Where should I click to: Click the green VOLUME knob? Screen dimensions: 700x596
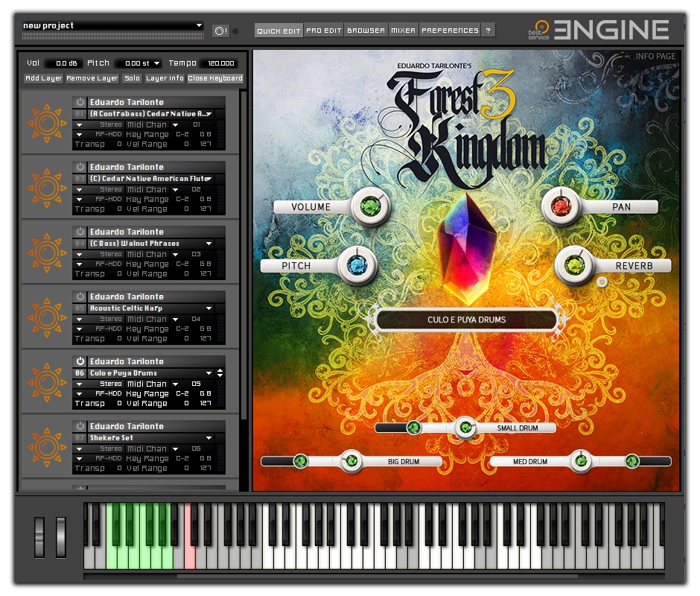(370, 207)
